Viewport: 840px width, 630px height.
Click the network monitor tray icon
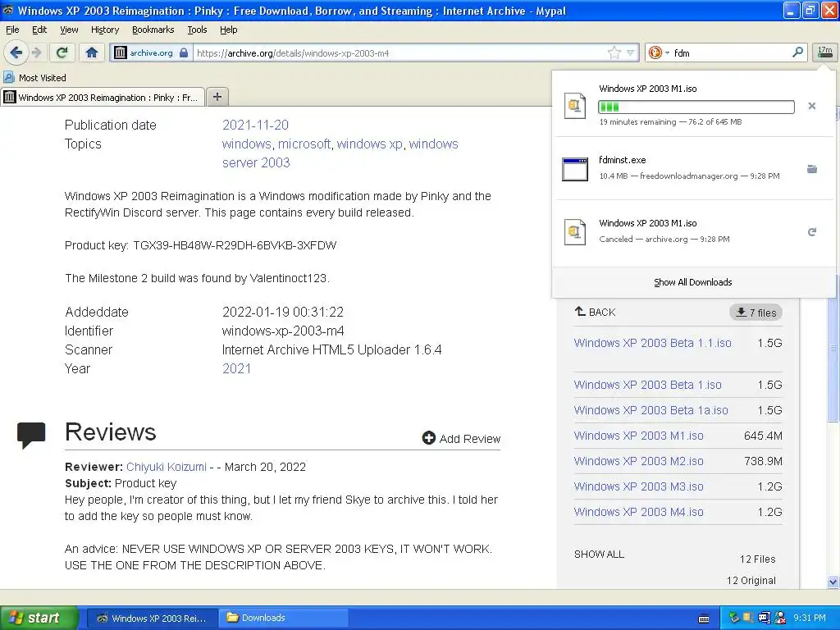(764, 618)
